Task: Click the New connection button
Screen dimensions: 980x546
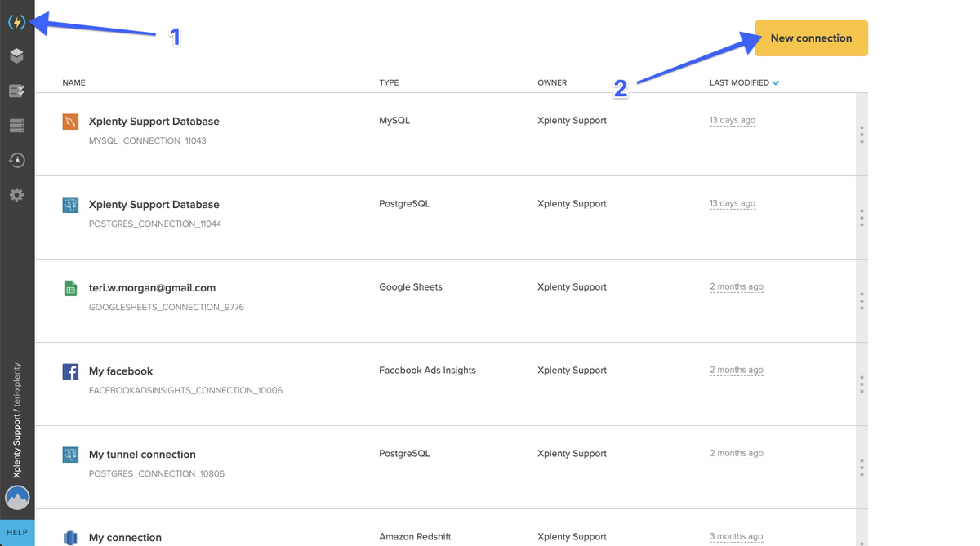Action: click(811, 38)
